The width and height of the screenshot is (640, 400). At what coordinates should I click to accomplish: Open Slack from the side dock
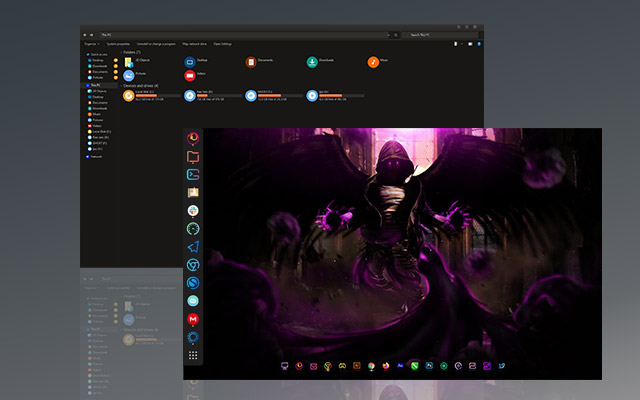[193, 211]
